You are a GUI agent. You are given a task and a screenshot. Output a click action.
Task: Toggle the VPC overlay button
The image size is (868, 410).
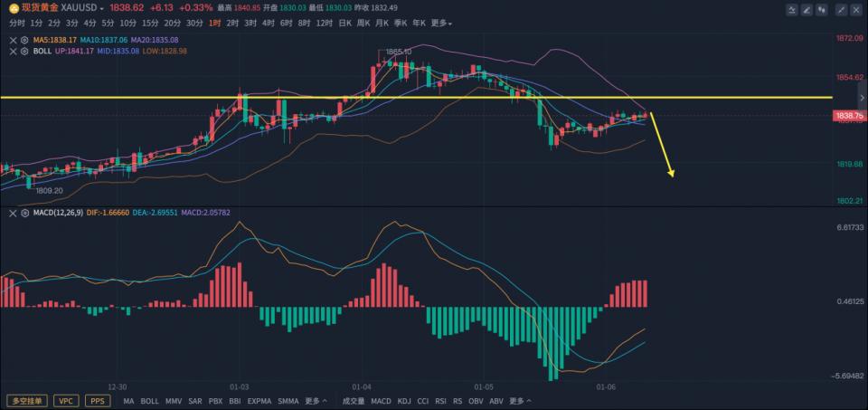(x=66, y=401)
